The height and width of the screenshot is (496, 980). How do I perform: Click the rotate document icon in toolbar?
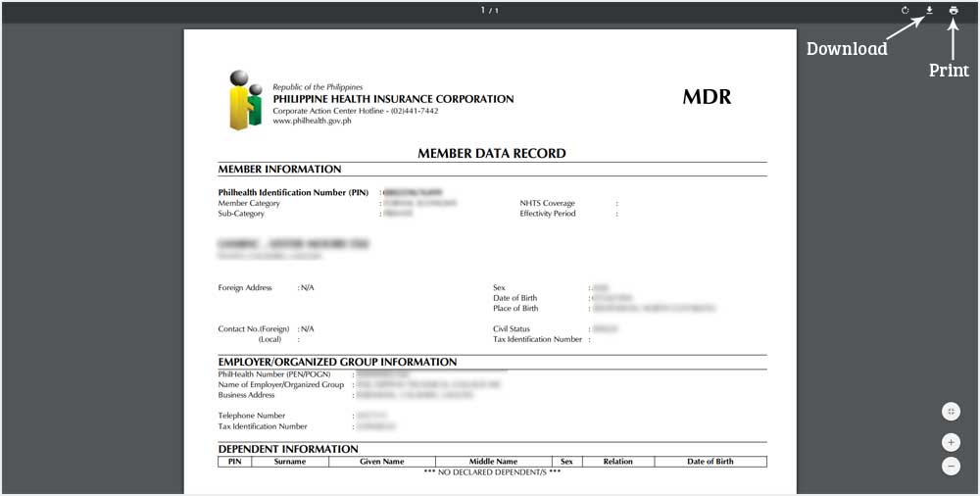pos(906,11)
